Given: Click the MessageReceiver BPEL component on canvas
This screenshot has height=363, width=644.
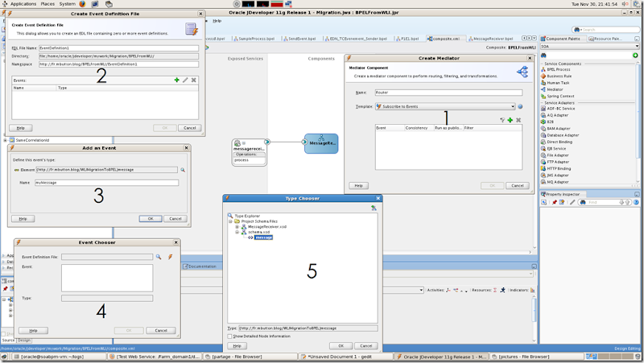Looking at the screenshot, I should pyautogui.click(x=321, y=143).
